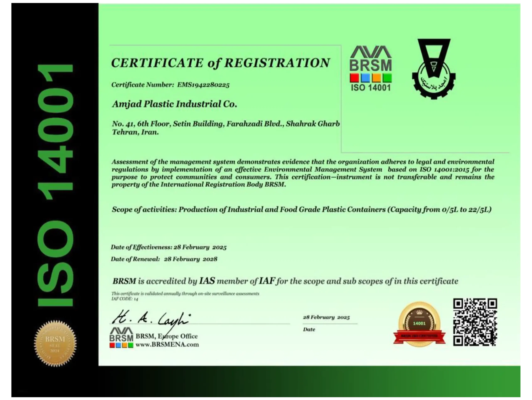Select the certificate number EMS1942280225
Viewport: 532px width, 400px height.
tap(203, 85)
